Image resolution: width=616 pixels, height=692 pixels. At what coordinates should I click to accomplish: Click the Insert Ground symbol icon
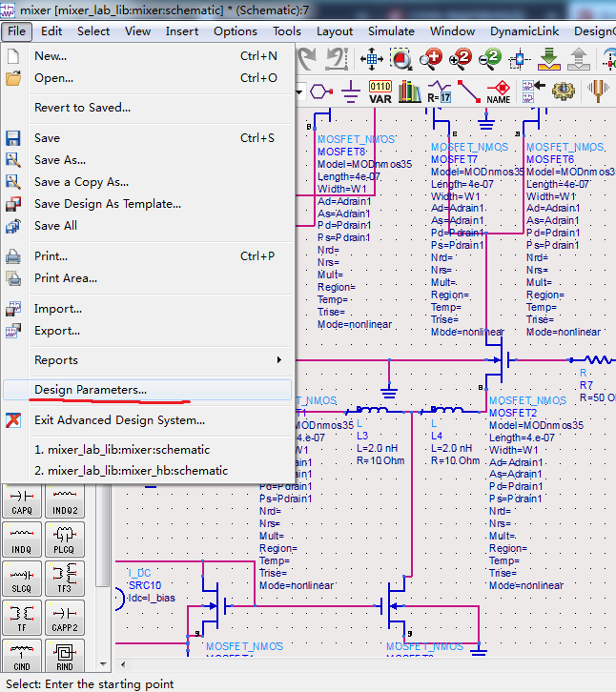(x=351, y=92)
